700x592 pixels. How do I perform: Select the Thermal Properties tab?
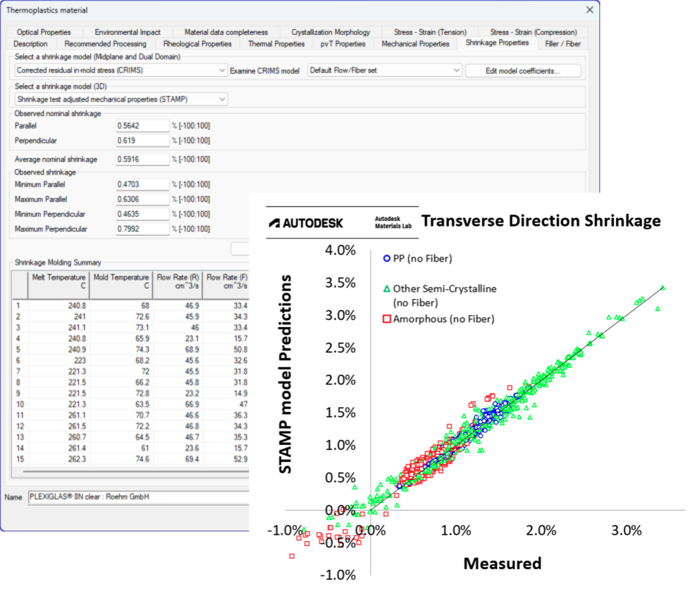[x=276, y=44]
